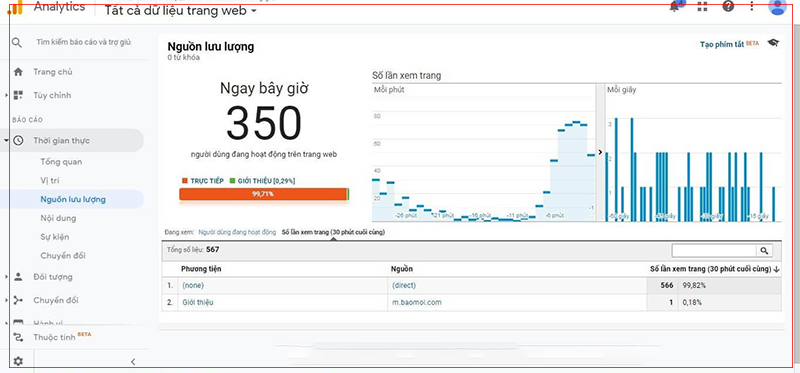Click the person icon beside Đối tượng
Viewport: 800px width, 373px height.
(x=18, y=277)
